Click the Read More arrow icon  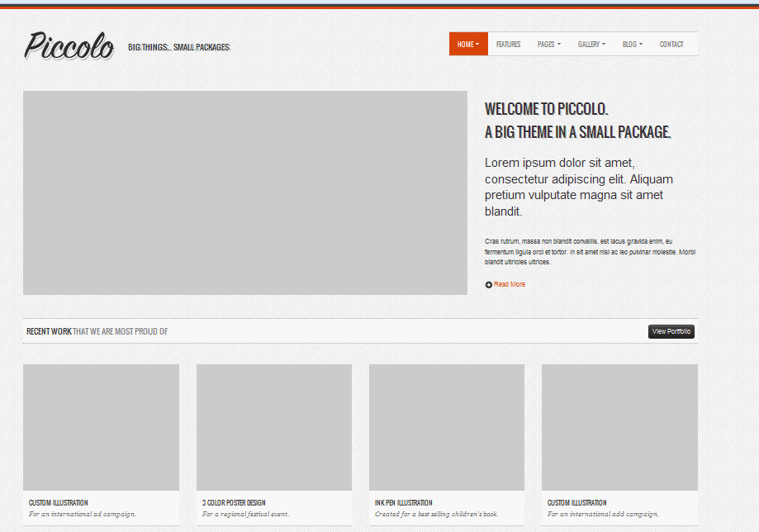click(489, 285)
